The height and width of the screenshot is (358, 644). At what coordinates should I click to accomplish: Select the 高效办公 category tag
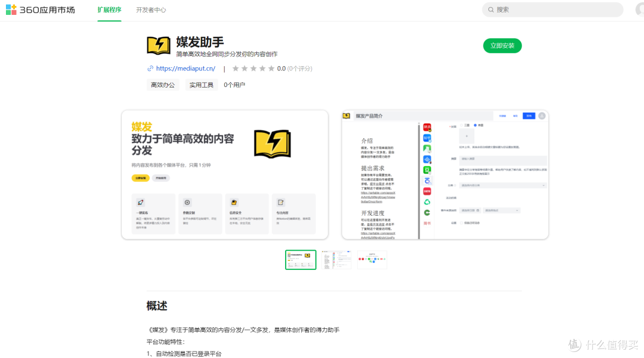[x=163, y=85]
